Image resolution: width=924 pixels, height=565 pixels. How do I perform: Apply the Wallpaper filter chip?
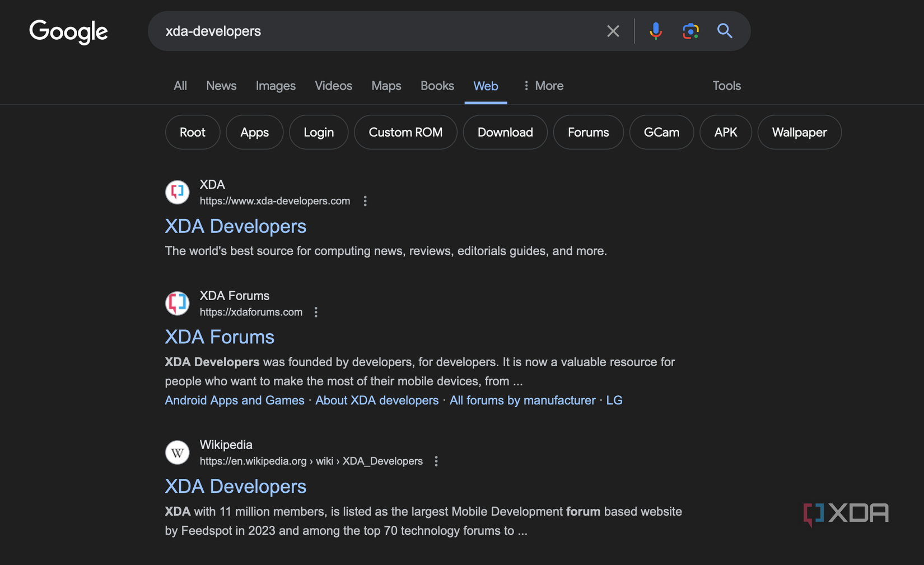click(799, 132)
